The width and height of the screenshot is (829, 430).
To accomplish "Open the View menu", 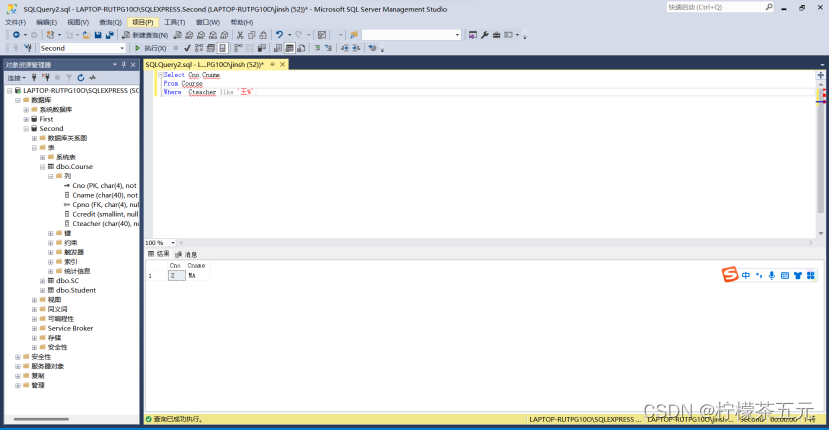I will 78,22.
